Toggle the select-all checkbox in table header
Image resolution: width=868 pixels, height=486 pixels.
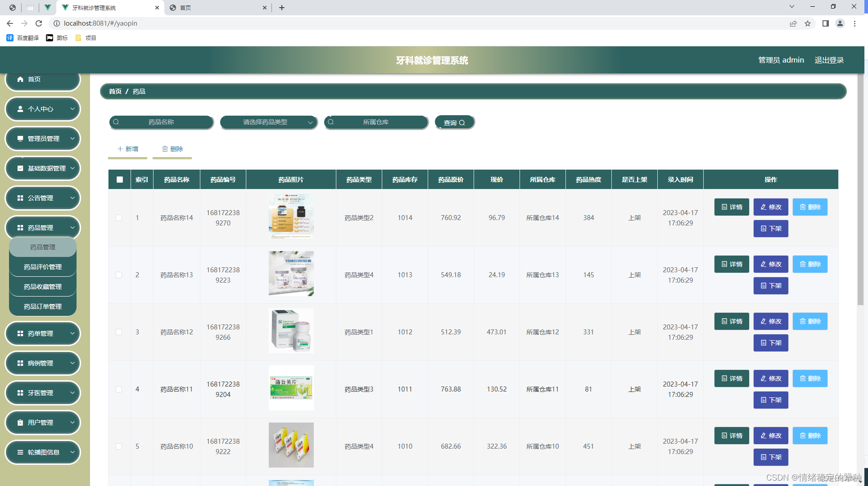pyautogui.click(x=120, y=180)
